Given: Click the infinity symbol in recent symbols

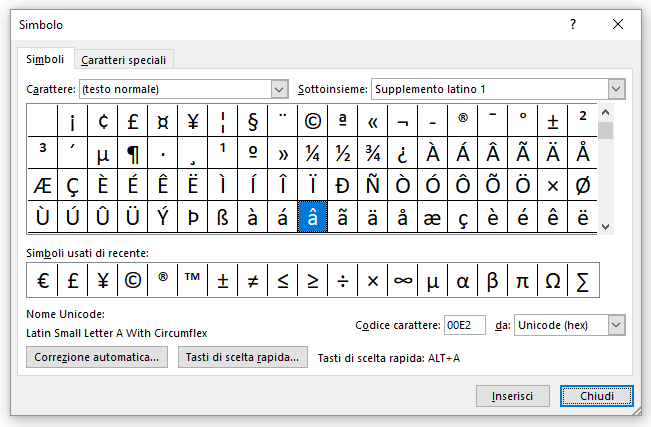Looking at the screenshot, I should point(403,280).
